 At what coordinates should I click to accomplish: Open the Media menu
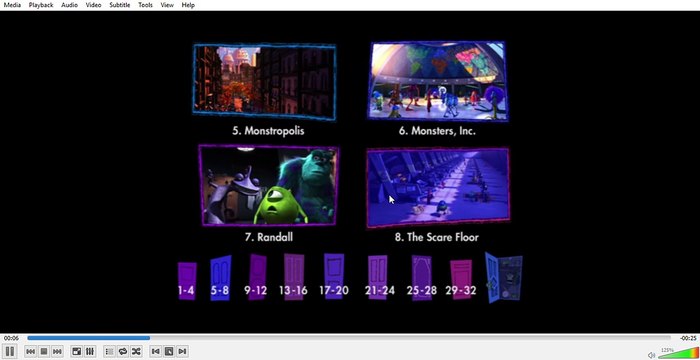(x=12, y=5)
